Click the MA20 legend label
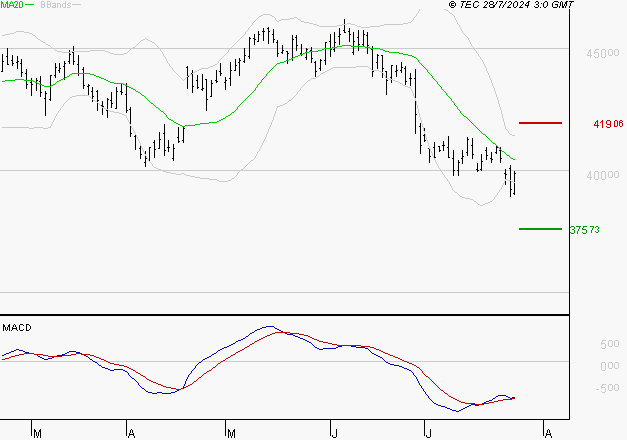 coord(12,5)
